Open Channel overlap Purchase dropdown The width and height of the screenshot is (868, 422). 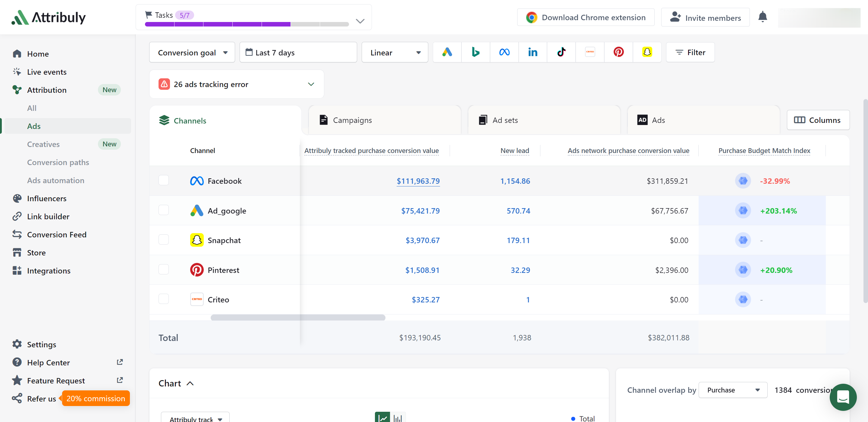tap(733, 390)
